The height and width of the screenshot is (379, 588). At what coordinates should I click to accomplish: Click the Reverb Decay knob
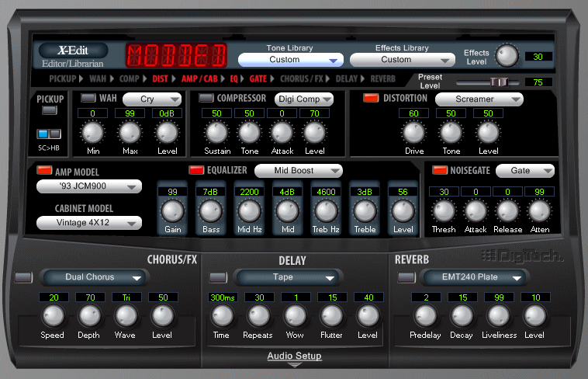click(462, 316)
